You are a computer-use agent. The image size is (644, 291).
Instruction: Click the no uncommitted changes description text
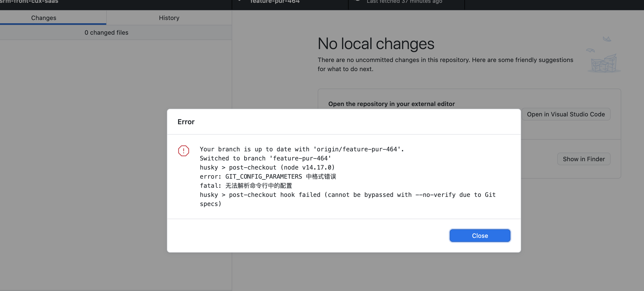pyautogui.click(x=445, y=60)
